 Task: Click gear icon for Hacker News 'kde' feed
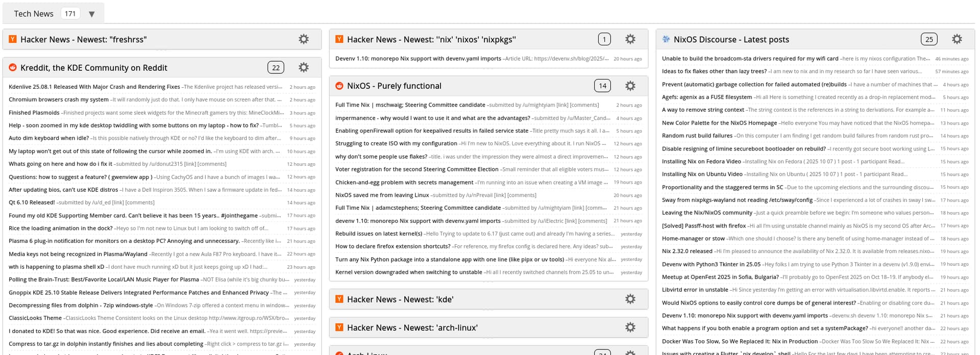pos(630,299)
